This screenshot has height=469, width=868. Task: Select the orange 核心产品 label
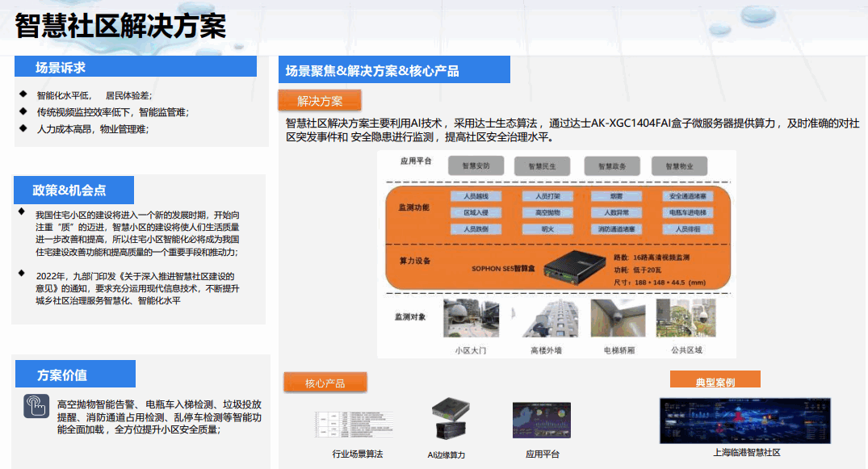325,383
